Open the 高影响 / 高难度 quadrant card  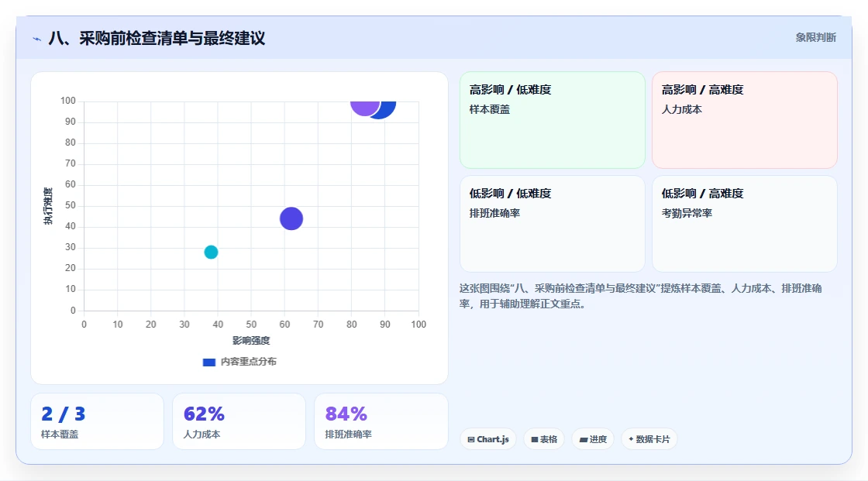[745, 120]
